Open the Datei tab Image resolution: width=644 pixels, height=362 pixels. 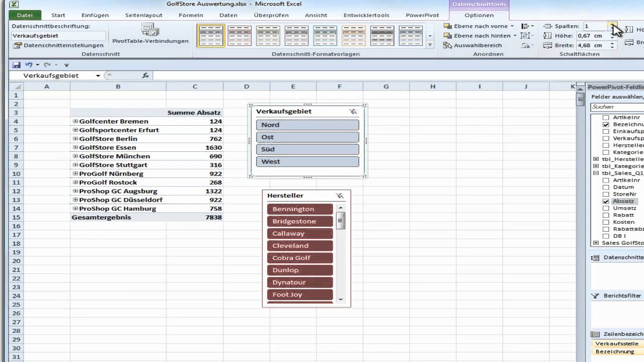pyautogui.click(x=25, y=15)
